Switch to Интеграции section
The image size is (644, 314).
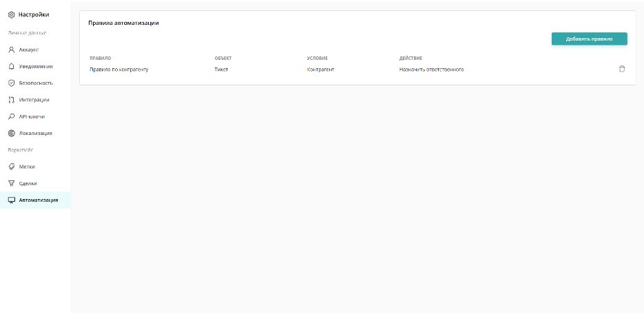point(35,100)
